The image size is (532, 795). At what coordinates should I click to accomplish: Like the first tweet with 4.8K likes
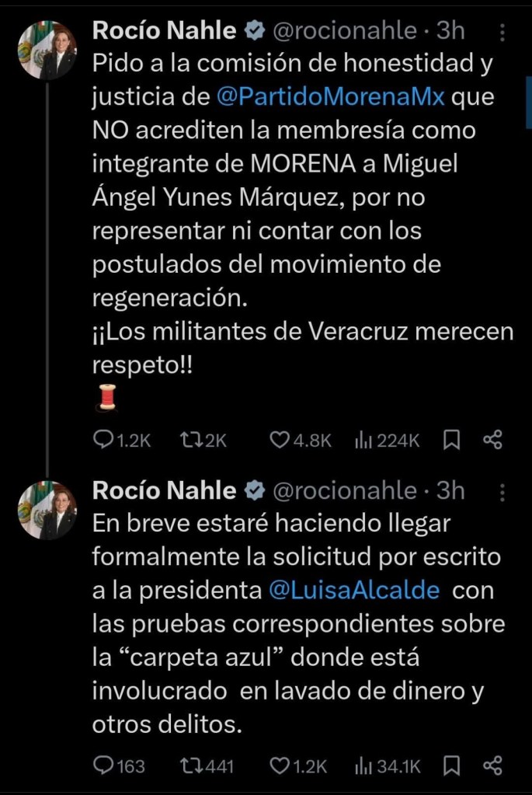(280, 441)
